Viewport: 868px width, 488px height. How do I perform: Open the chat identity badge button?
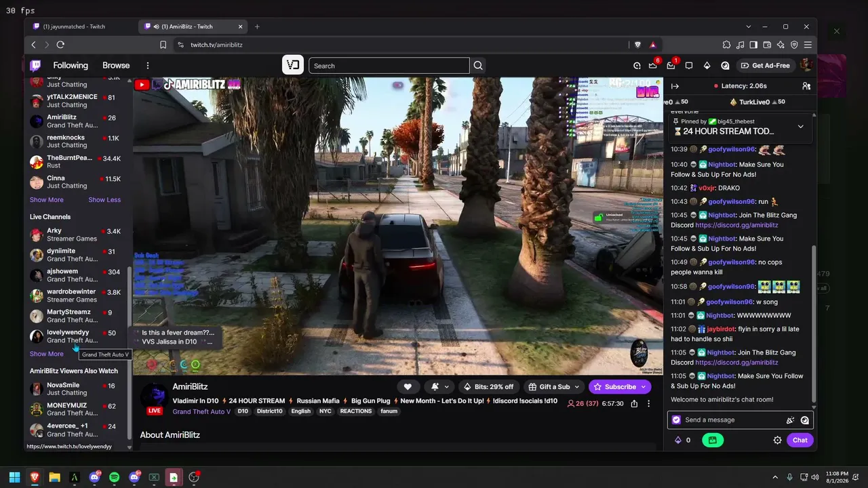[x=676, y=420]
